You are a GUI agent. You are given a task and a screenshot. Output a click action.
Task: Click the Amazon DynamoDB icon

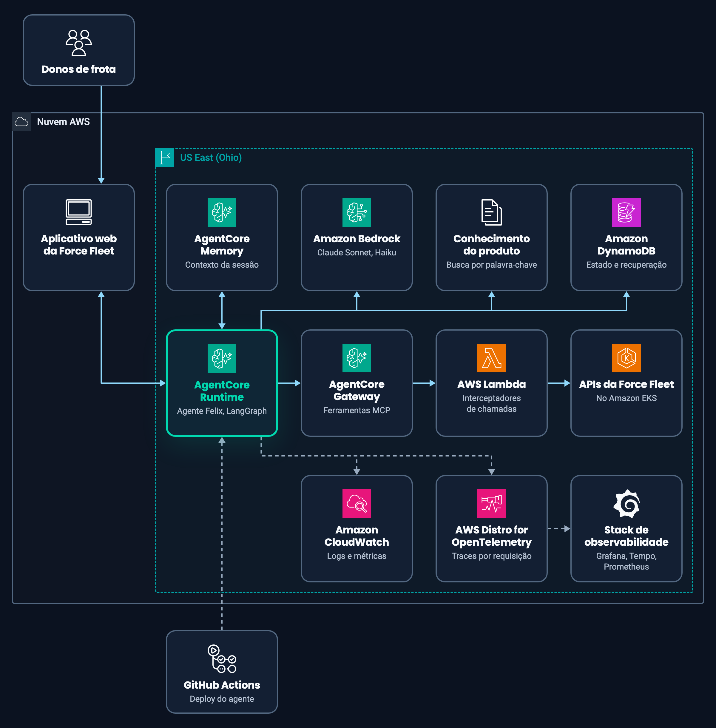(626, 212)
